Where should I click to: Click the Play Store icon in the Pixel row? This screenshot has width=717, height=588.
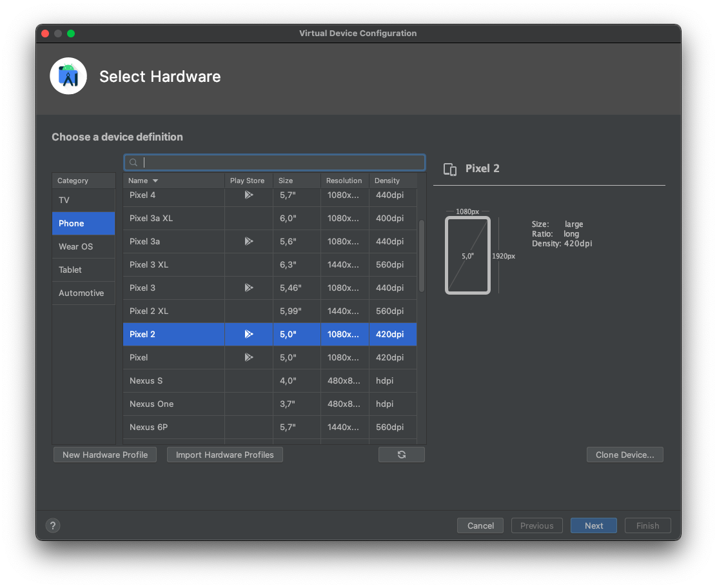point(249,358)
